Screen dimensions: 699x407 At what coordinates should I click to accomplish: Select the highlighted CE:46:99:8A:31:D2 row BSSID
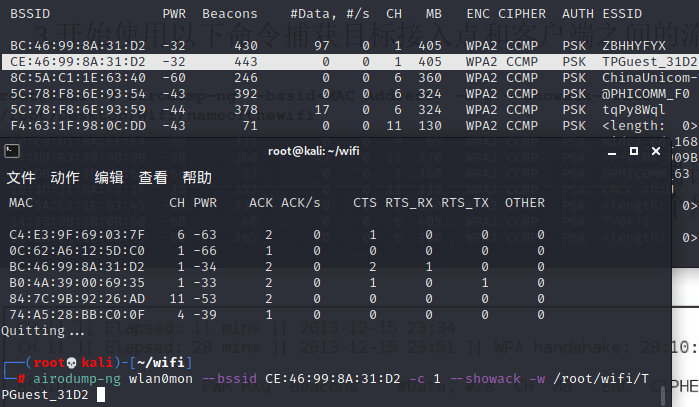tap(78, 62)
